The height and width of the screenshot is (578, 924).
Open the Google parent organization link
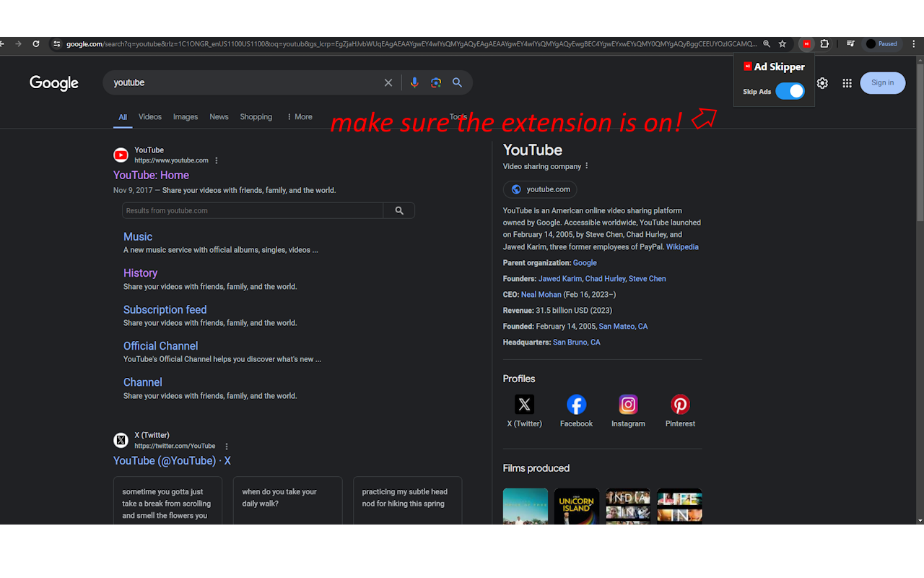(585, 263)
